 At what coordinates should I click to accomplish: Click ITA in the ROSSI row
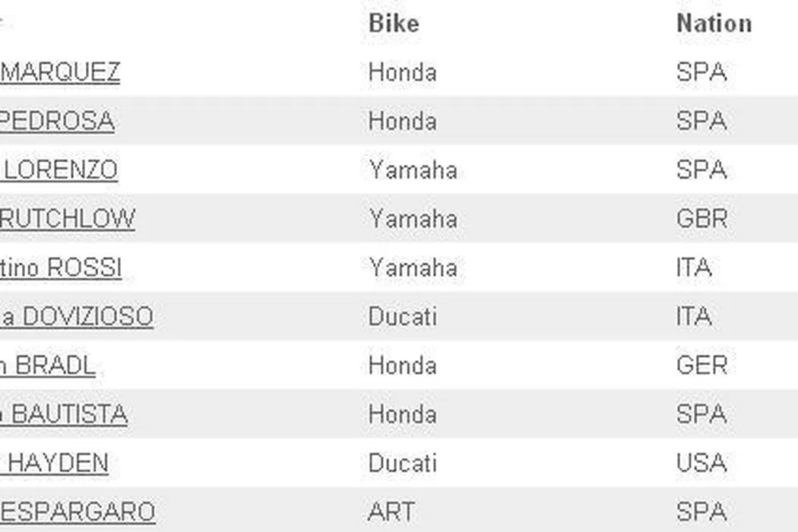click(694, 268)
